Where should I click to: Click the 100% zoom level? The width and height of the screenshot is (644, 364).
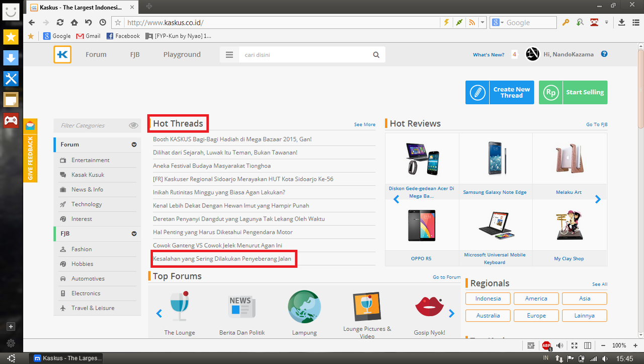(619, 345)
